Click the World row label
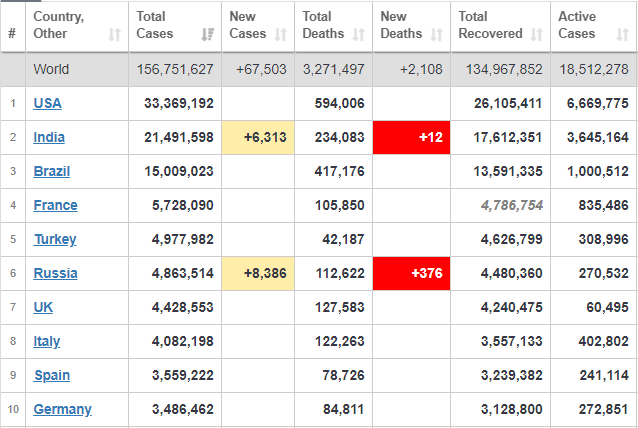Image resolution: width=638 pixels, height=428 pixels. pyautogui.click(x=51, y=70)
